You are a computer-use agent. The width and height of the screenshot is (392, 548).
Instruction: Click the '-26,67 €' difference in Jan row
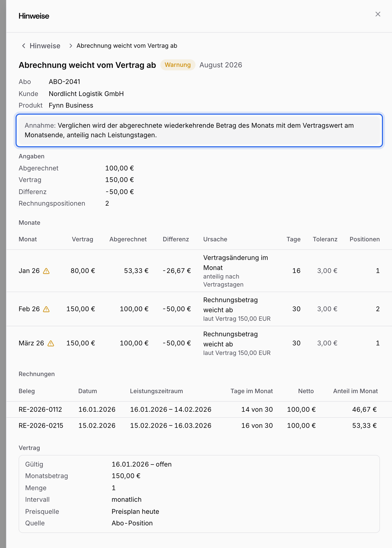pos(177,271)
